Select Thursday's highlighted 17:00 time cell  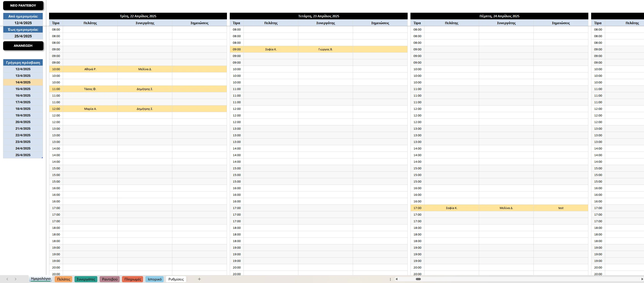point(417,208)
